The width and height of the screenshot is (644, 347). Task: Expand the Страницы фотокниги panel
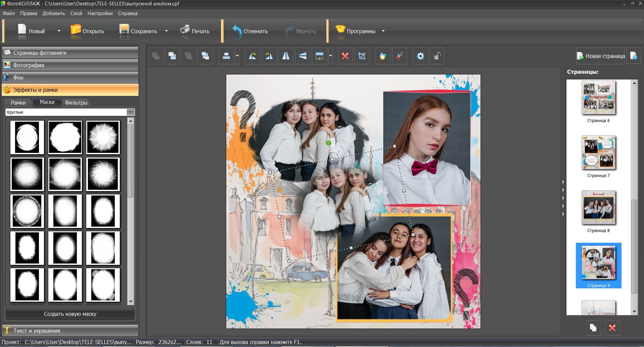pyautogui.click(x=70, y=53)
